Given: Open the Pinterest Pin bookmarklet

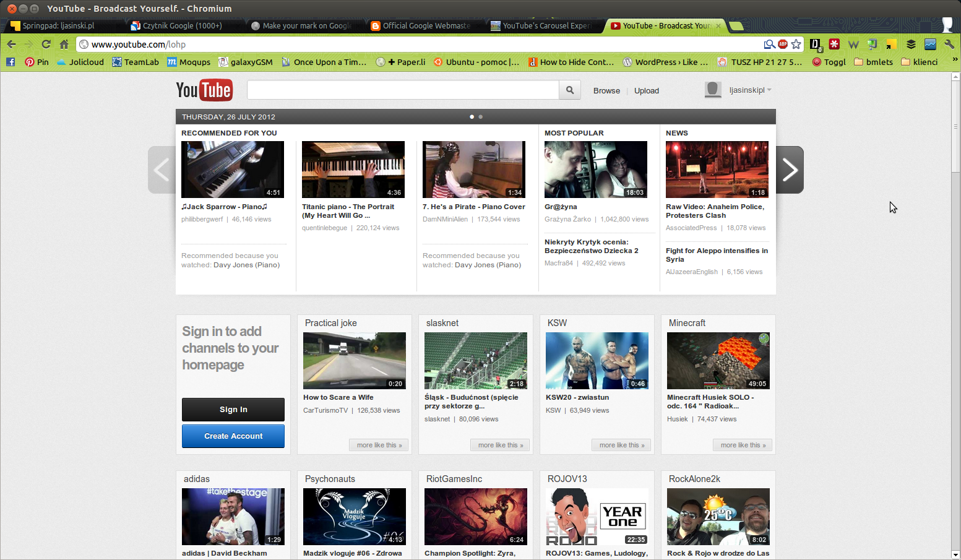Looking at the screenshot, I should click(x=37, y=62).
